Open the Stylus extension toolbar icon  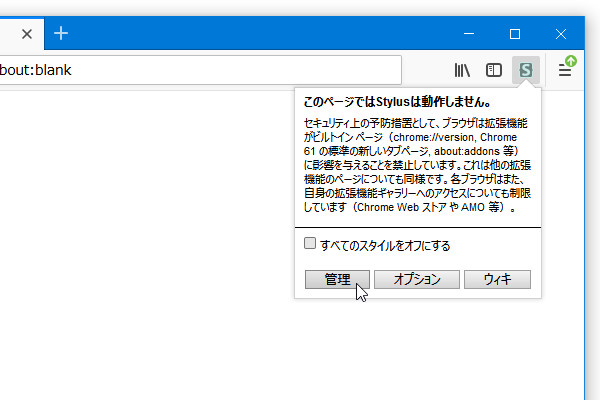click(x=526, y=70)
